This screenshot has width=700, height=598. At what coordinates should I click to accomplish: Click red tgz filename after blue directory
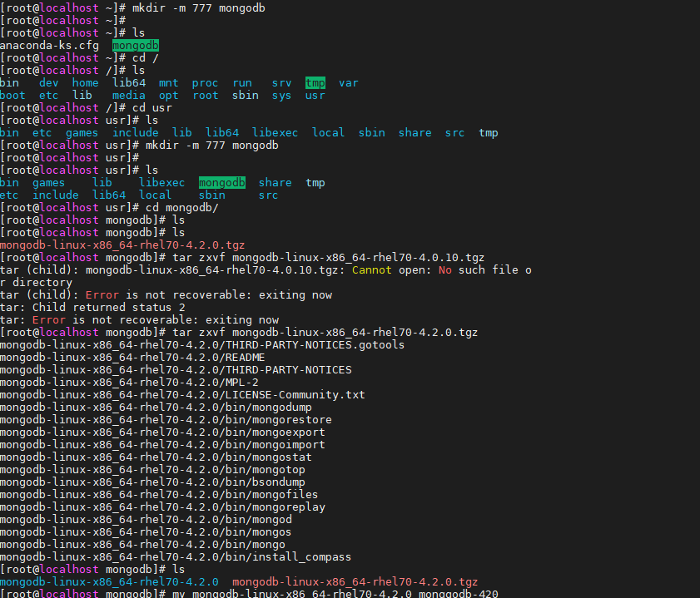pyautogui.click(x=355, y=582)
